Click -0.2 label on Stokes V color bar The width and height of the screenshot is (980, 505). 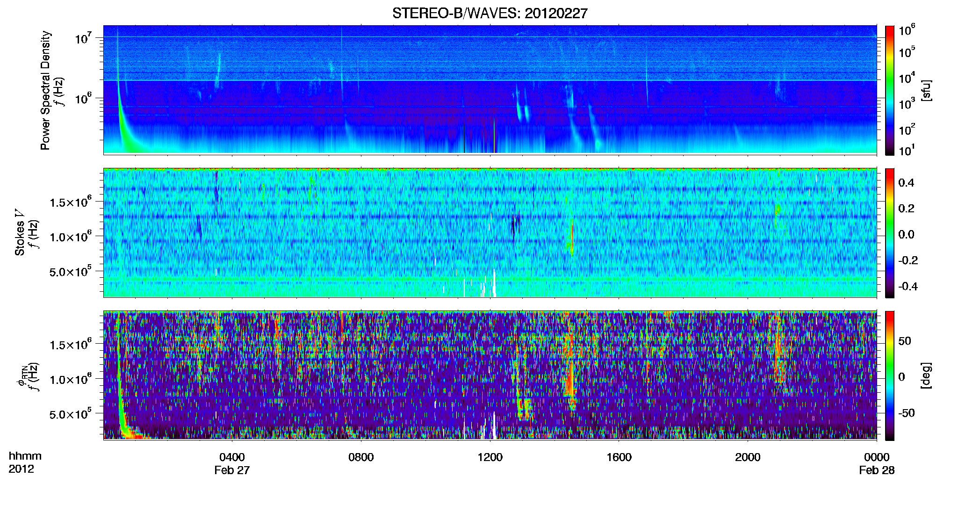[x=908, y=260]
